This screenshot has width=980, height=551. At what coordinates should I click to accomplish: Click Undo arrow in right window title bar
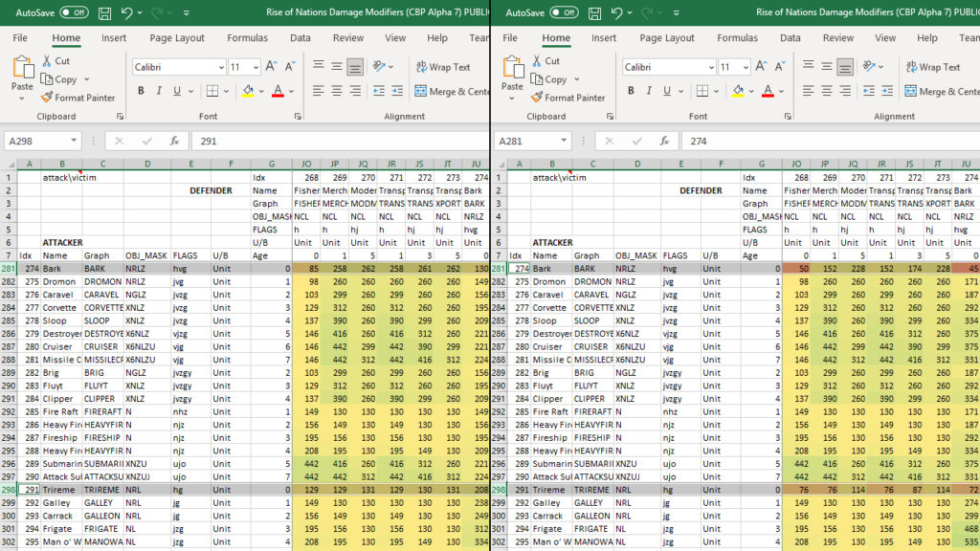(616, 12)
